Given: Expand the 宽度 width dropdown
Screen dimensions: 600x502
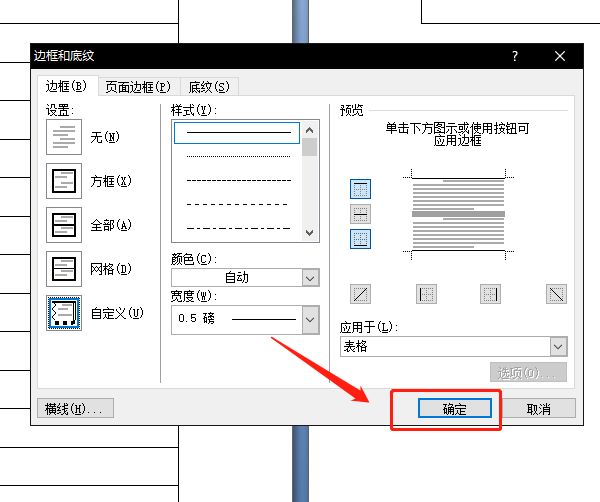Looking at the screenshot, I should [x=310, y=319].
